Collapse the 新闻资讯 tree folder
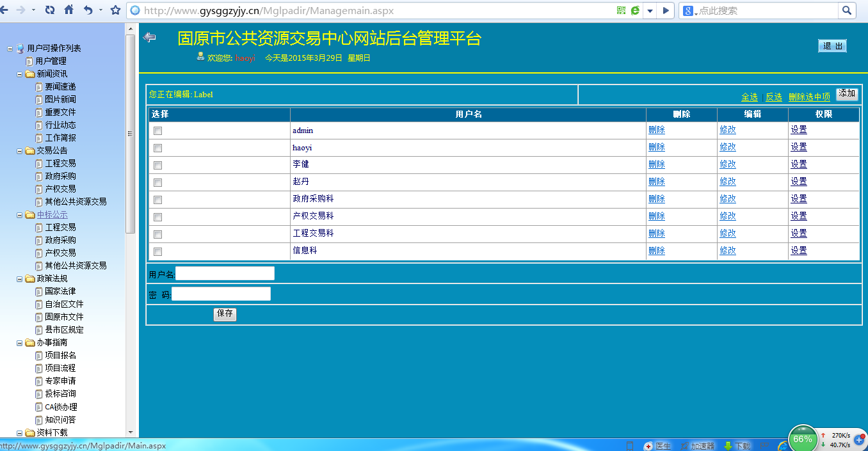 pyautogui.click(x=20, y=74)
